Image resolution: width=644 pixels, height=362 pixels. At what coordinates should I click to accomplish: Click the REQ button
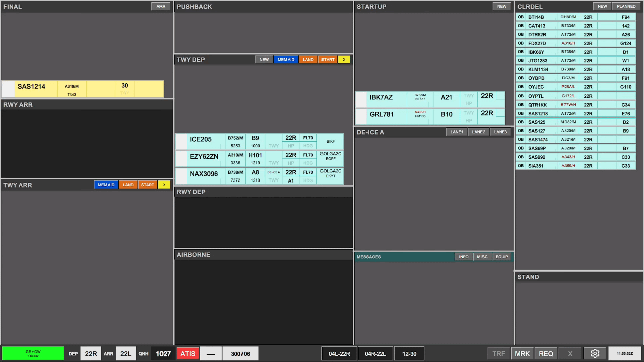click(x=546, y=354)
